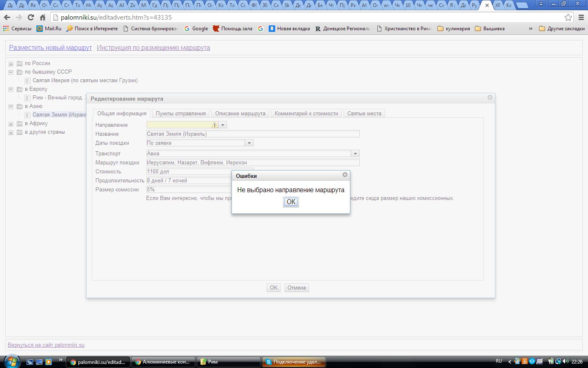The image size is (588, 368).
Task: Expand the по России tree folder
Action: click(x=11, y=64)
